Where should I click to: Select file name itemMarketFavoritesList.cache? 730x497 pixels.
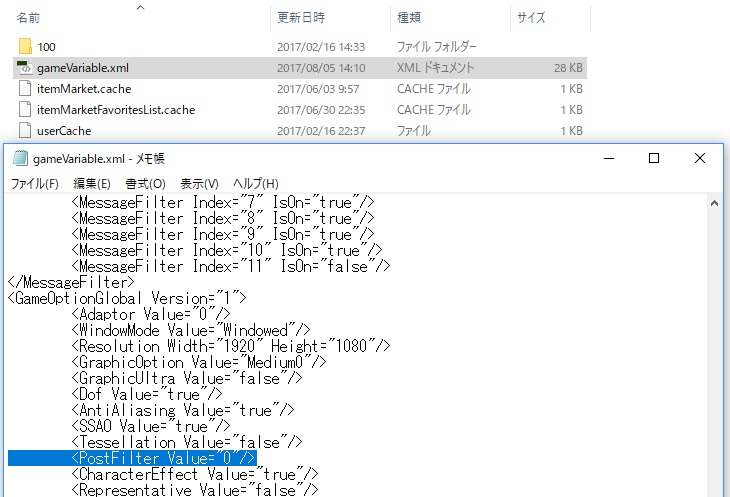pos(116,110)
